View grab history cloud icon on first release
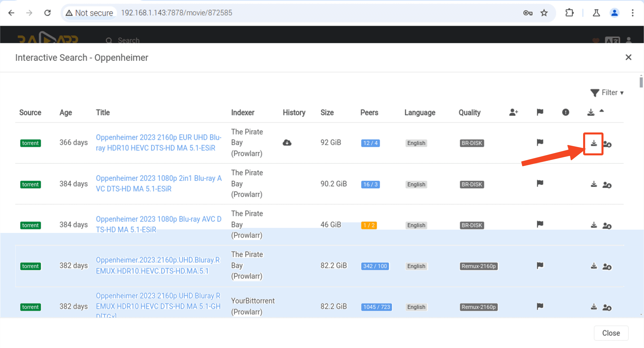644x348 pixels. 287,143
